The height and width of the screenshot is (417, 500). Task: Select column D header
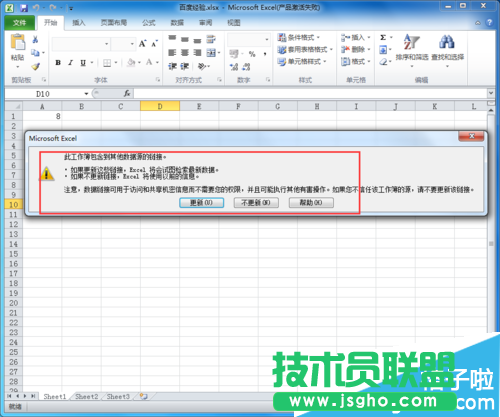point(160,106)
